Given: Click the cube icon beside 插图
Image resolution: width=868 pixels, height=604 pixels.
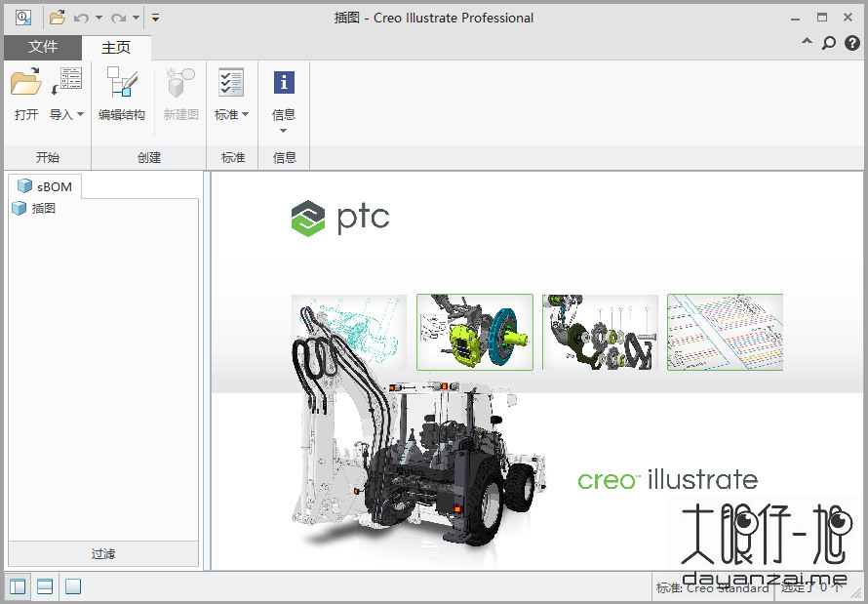Looking at the screenshot, I should pyautogui.click(x=20, y=208).
